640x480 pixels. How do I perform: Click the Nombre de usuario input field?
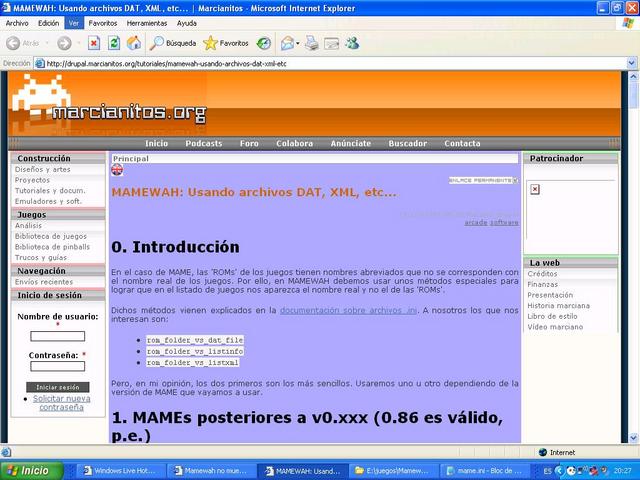(58, 336)
